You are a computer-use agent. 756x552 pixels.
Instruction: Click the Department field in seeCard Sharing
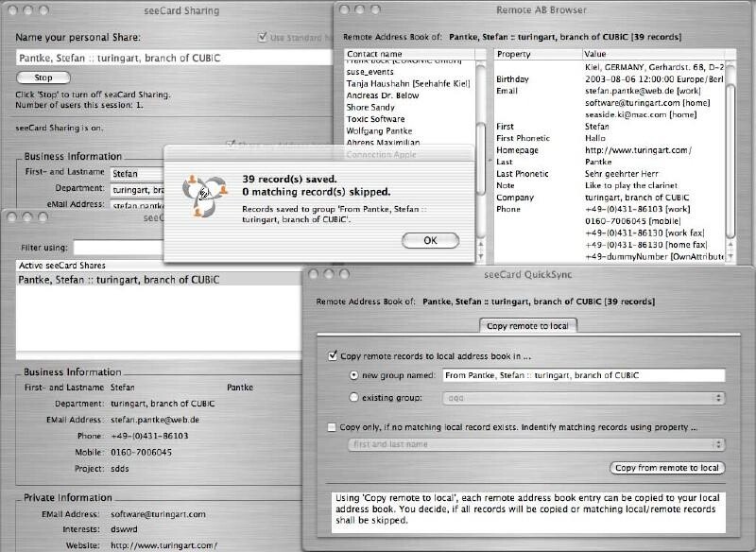pyautogui.click(x=137, y=190)
